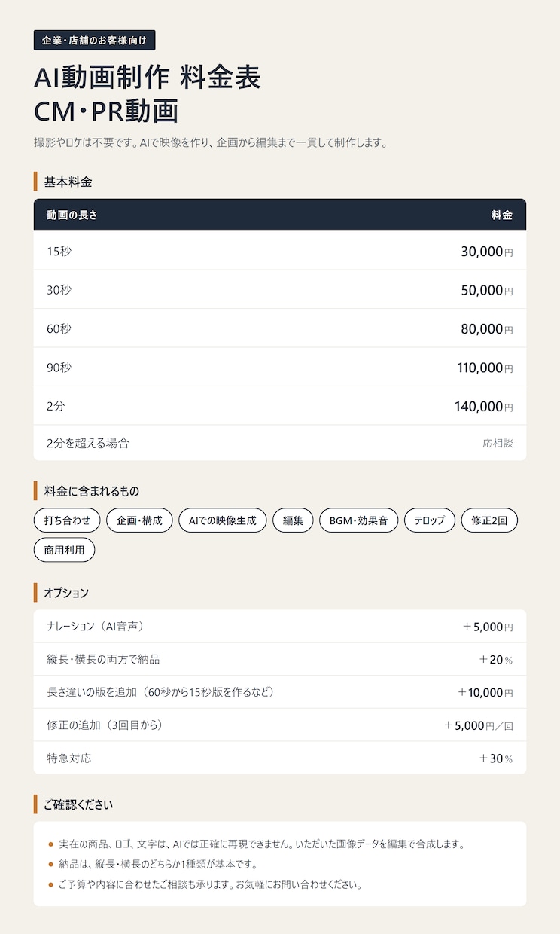Select the 企画・構成 pill tag
Viewport: 560px width, 934px height.
pos(140,520)
